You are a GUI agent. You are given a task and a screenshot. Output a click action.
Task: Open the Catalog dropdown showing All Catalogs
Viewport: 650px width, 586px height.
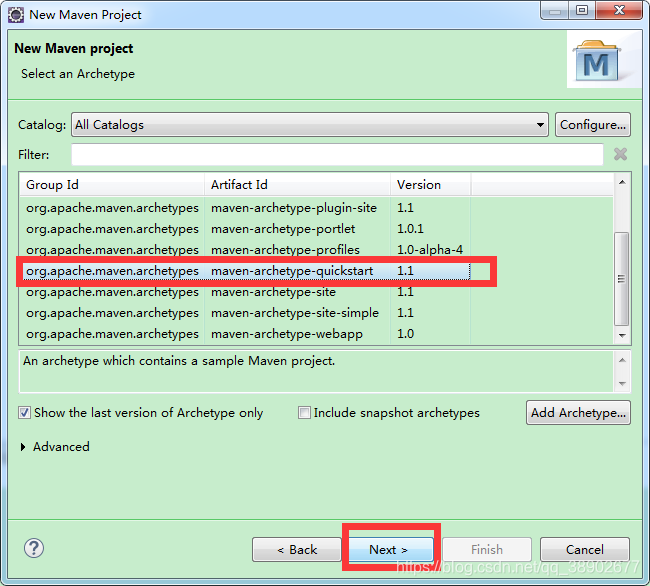tap(310, 125)
